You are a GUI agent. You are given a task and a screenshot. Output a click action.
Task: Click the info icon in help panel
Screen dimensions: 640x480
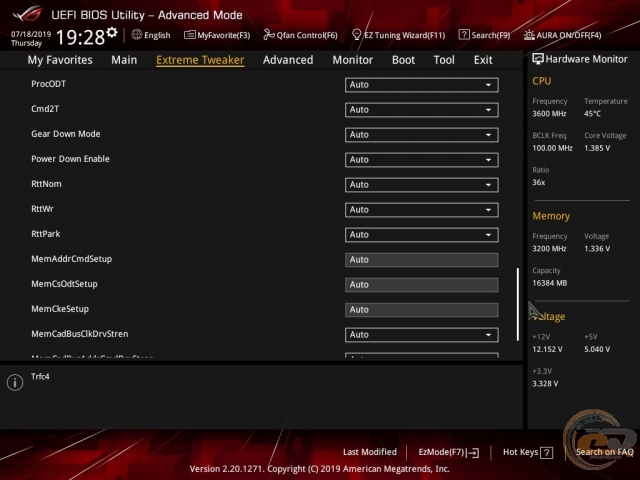pos(15,382)
